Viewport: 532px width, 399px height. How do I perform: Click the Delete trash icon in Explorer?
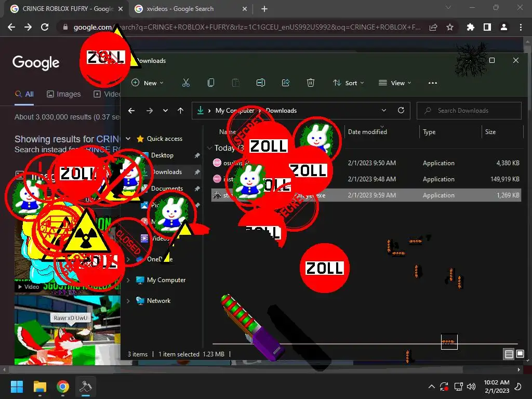tap(311, 83)
